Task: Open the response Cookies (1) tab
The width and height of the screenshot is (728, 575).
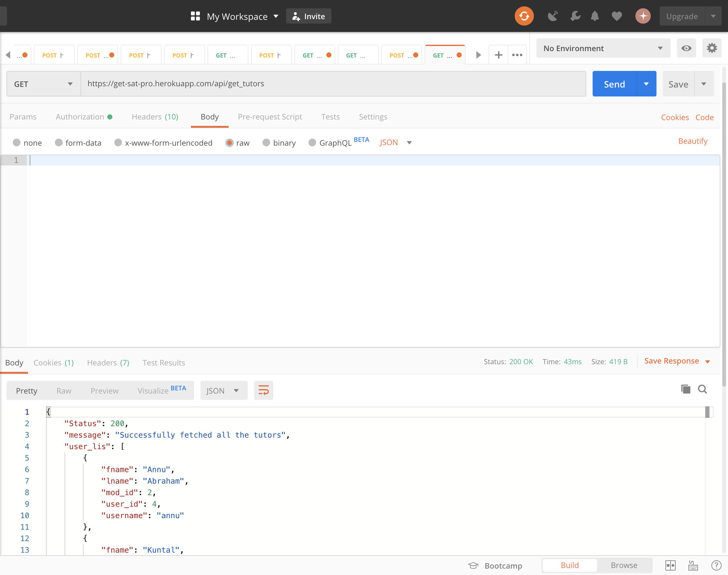Action: 54,363
